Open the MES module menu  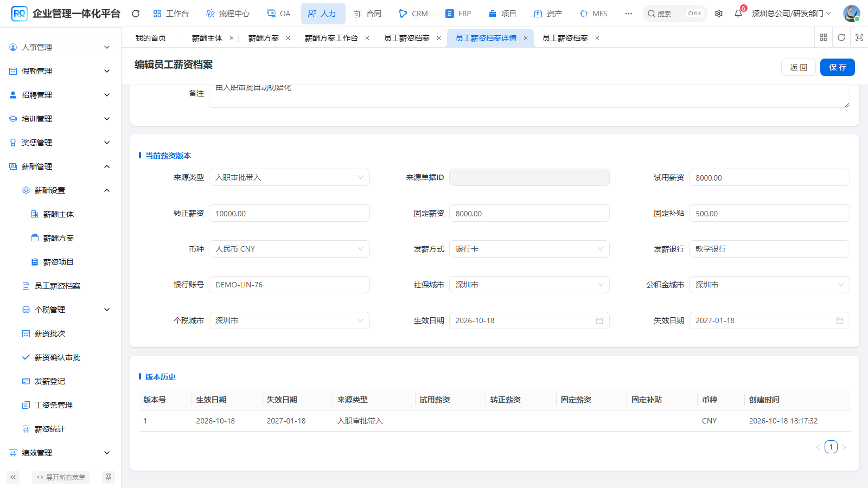[x=593, y=14]
